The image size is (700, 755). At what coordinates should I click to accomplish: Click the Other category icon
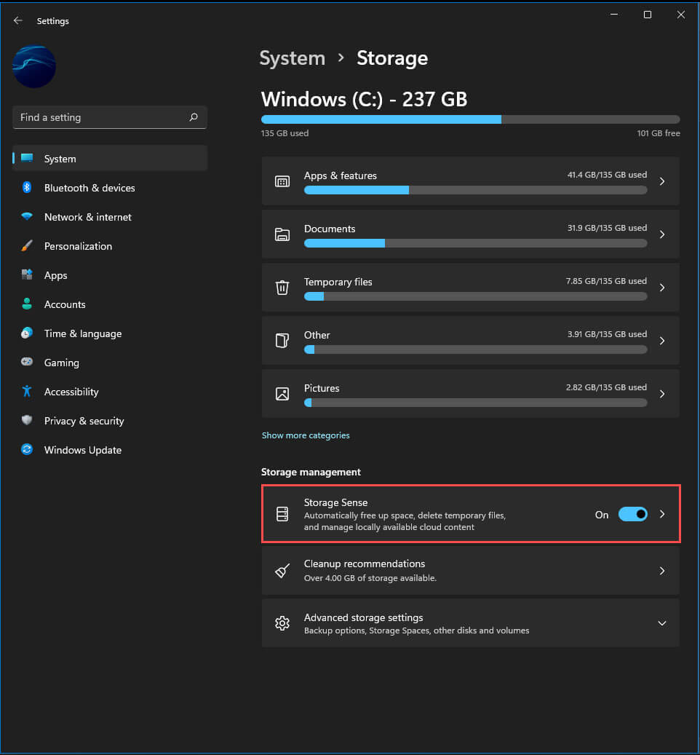pyautogui.click(x=282, y=341)
